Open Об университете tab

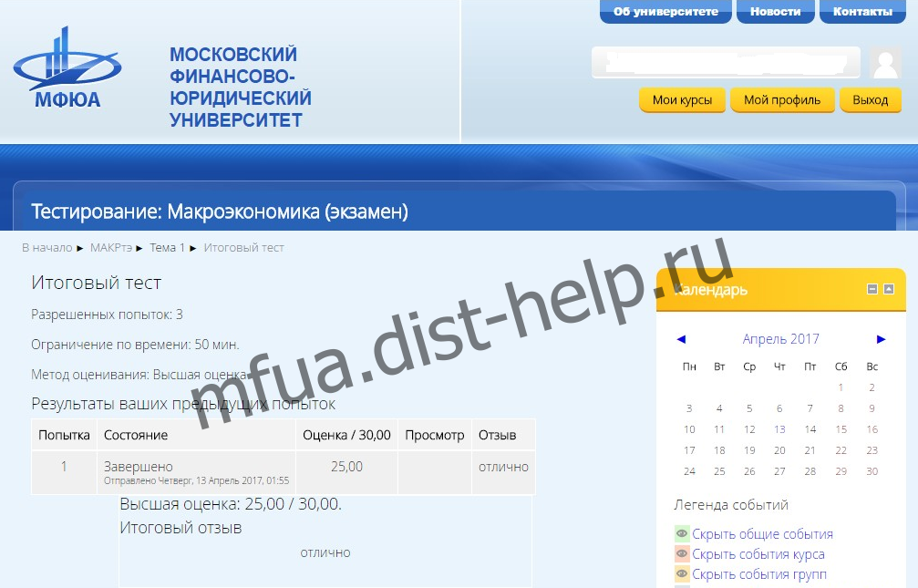click(665, 11)
